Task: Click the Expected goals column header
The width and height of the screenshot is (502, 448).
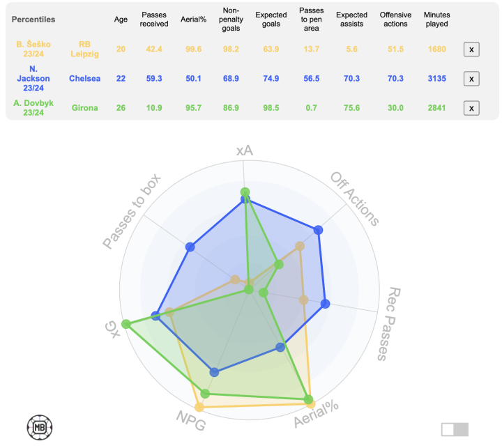Action: pos(271,20)
